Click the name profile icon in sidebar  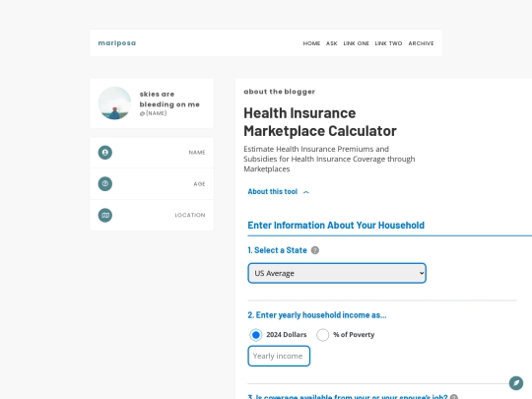[105, 153]
